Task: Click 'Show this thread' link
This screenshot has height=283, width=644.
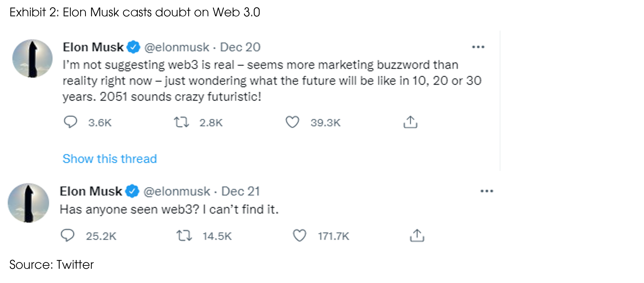Action: [110, 159]
